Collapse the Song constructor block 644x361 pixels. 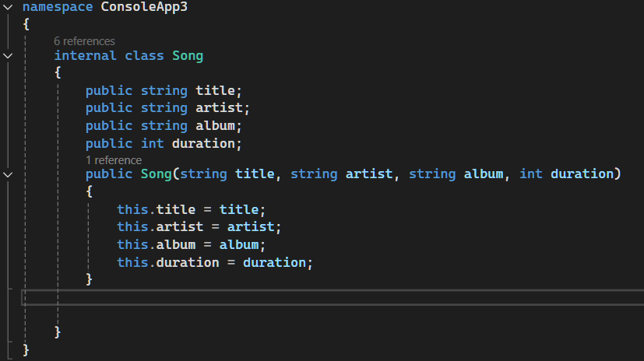coord(8,173)
